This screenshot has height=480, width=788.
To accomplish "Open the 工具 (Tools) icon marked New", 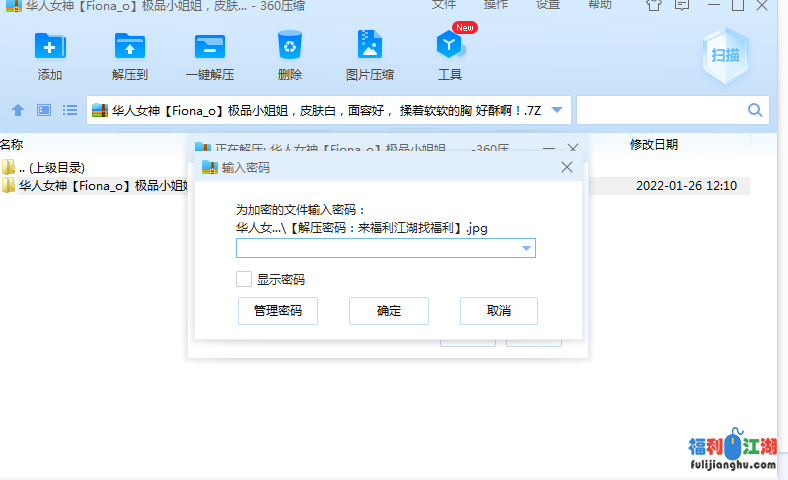I will (449, 46).
